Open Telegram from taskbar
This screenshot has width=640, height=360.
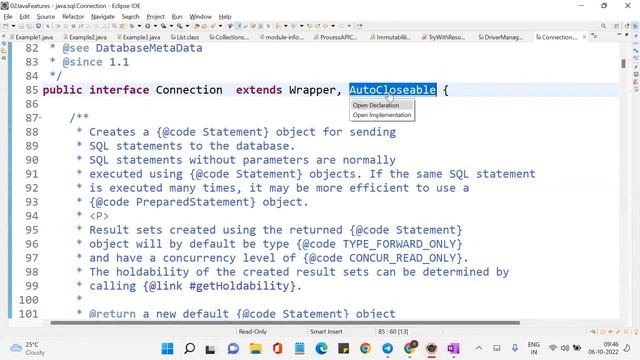388,349
